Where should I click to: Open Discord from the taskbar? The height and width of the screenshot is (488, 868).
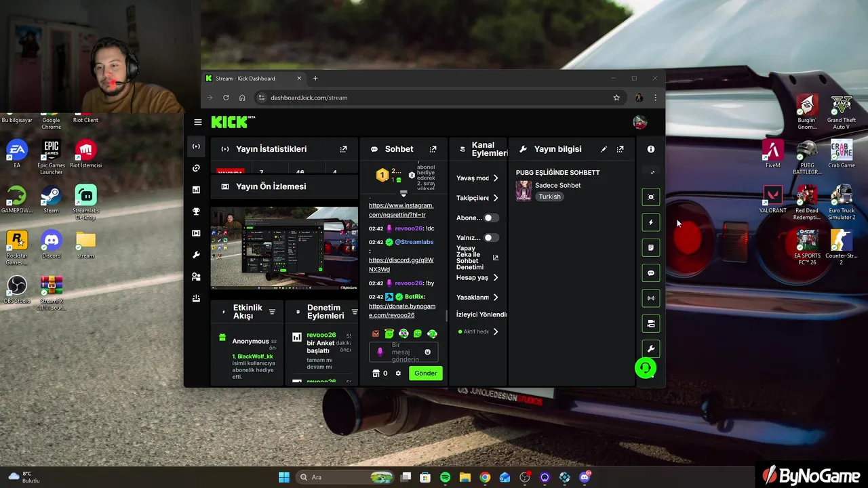[x=585, y=477]
